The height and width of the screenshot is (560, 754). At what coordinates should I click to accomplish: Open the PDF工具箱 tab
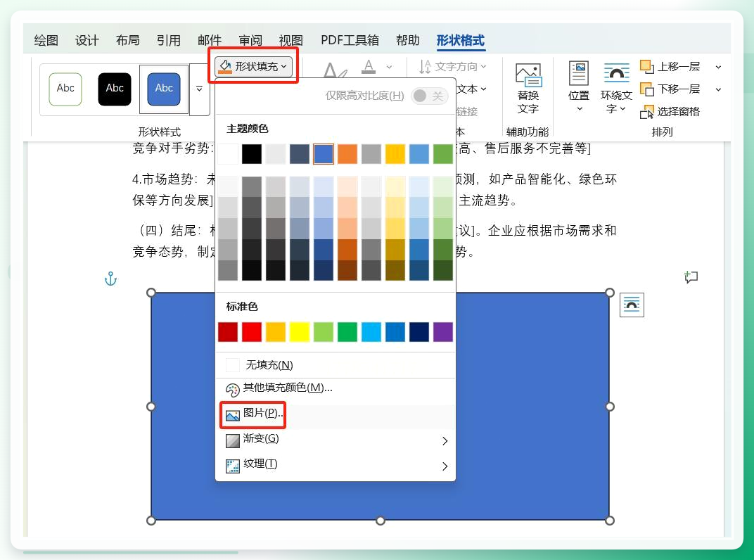click(x=350, y=40)
